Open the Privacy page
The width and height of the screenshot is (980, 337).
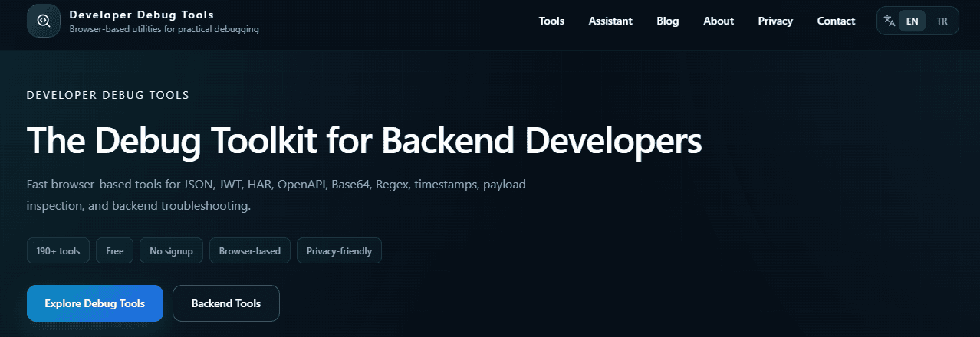tap(775, 21)
